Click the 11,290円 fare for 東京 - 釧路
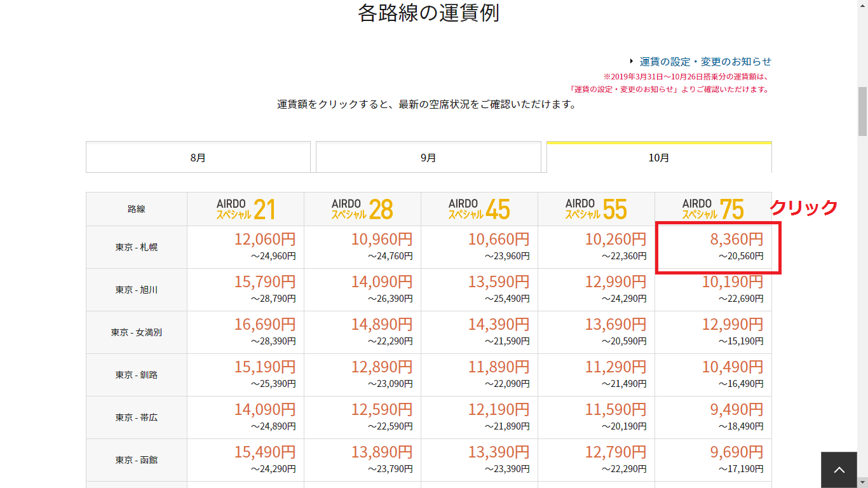Viewport: 868px width, 488px height. 615,367
